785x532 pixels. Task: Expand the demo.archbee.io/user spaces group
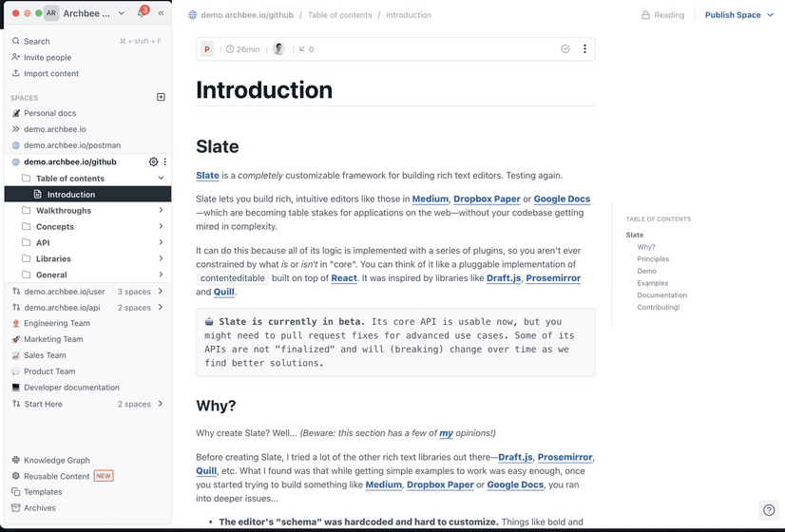161,292
